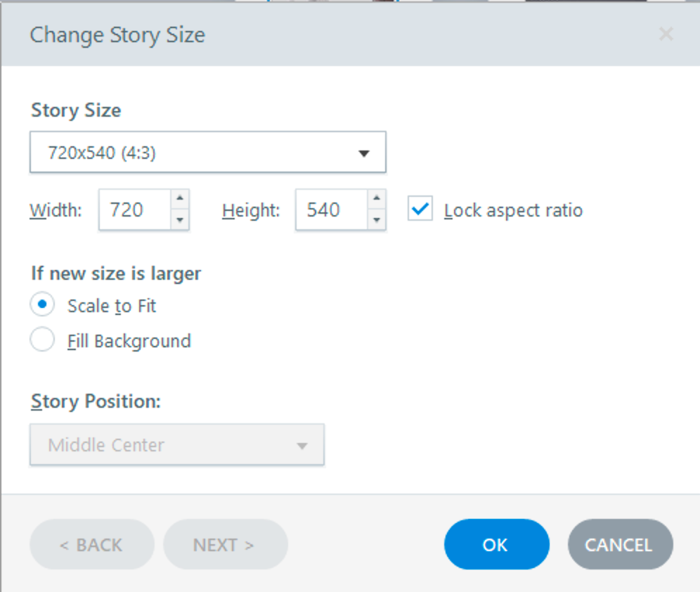Confirm with the OK button

click(496, 545)
